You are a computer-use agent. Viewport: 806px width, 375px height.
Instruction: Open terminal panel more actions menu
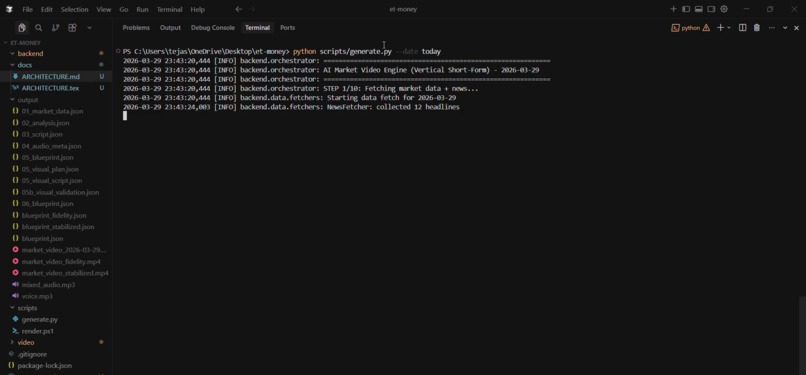(x=772, y=28)
